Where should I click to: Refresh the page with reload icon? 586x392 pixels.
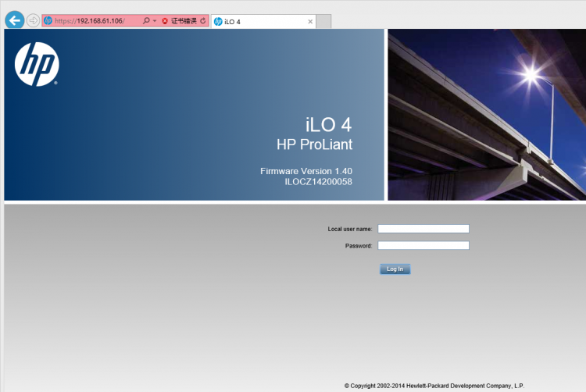203,21
